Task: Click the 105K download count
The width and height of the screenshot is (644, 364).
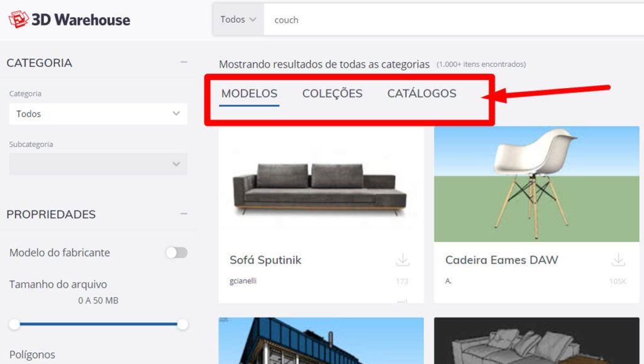Action: click(x=618, y=282)
